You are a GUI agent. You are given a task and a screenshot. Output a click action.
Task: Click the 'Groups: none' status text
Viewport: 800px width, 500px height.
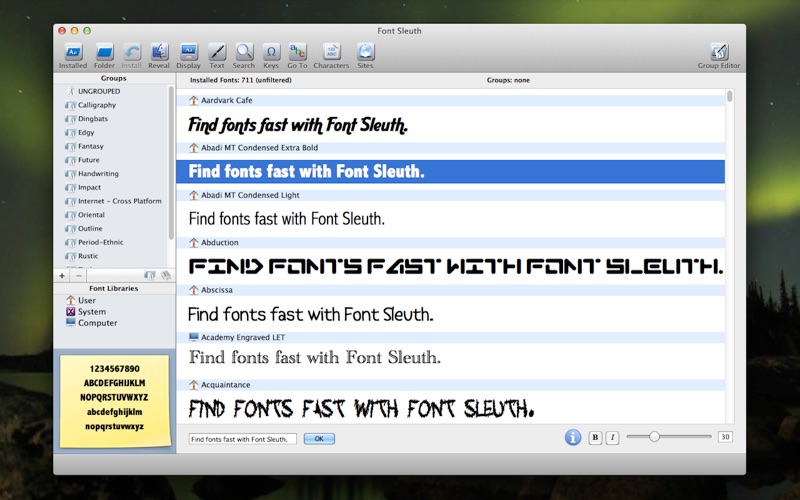click(x=508, y=81)
